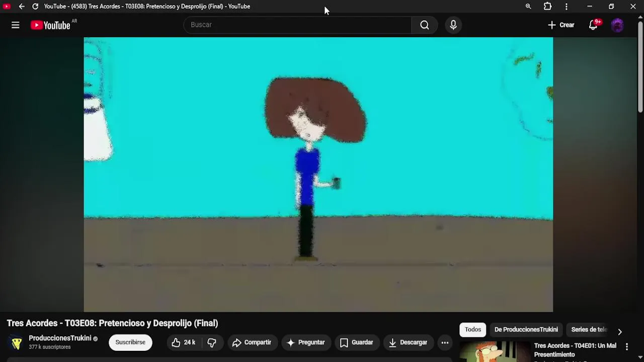Open more actions ellipsis below video
This screenshot has width=644, height=362.
pyautogui.click(x=445, y=342)
